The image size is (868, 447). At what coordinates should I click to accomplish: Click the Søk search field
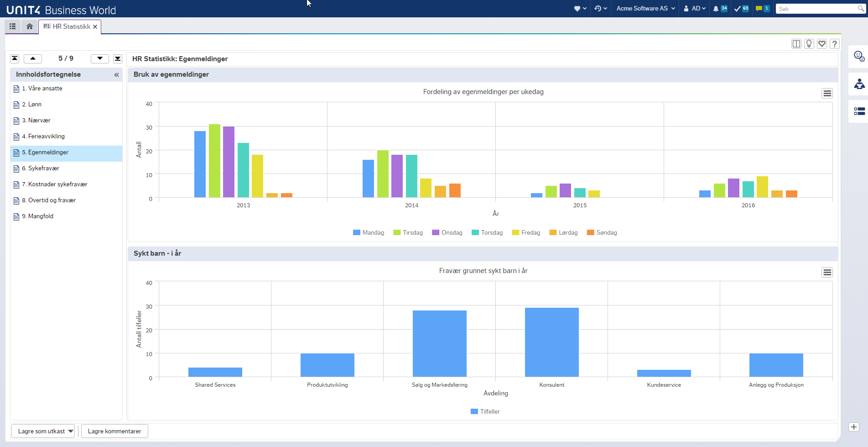tap(816, 9)
